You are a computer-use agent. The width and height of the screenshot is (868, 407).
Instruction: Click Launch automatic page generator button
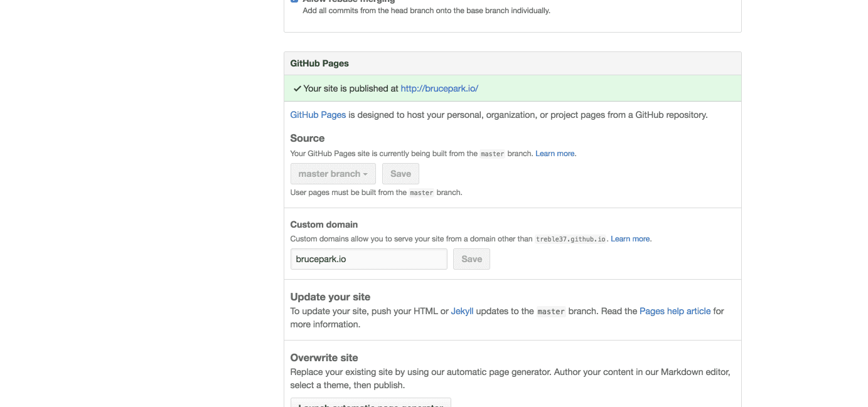370,403
